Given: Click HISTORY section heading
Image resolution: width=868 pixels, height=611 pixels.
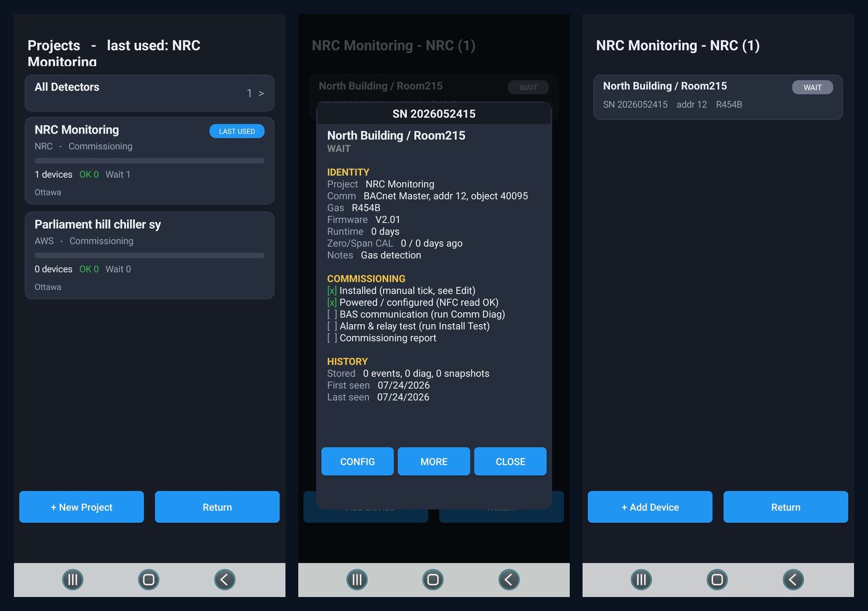Looking at the screenshot, I should (x=347, y=361).
